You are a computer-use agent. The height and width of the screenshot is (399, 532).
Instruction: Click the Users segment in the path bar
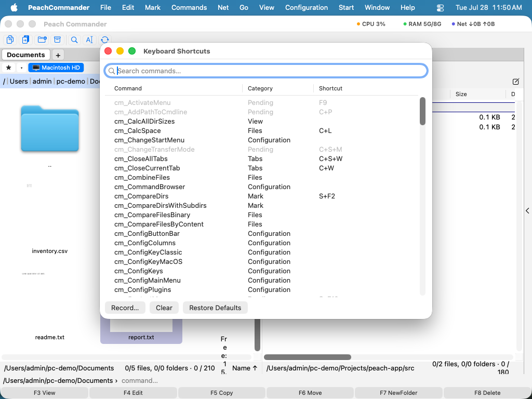[x=19, y=81]
